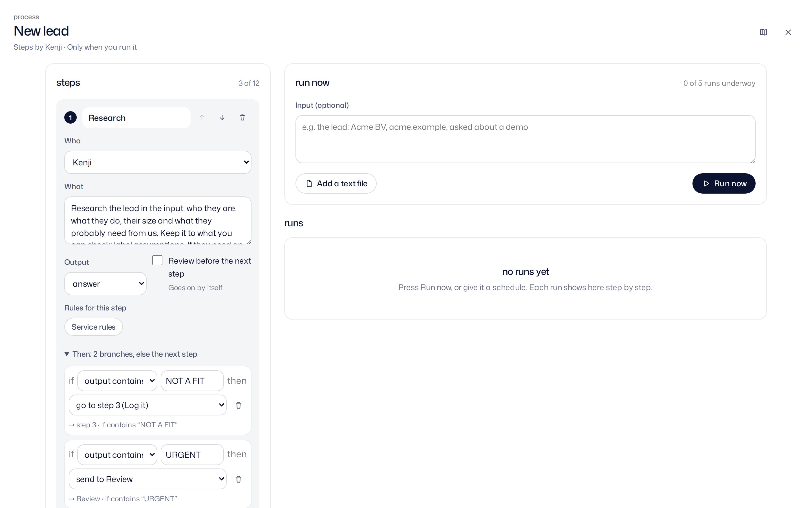Move Research step down

click(x=222, y=118)
